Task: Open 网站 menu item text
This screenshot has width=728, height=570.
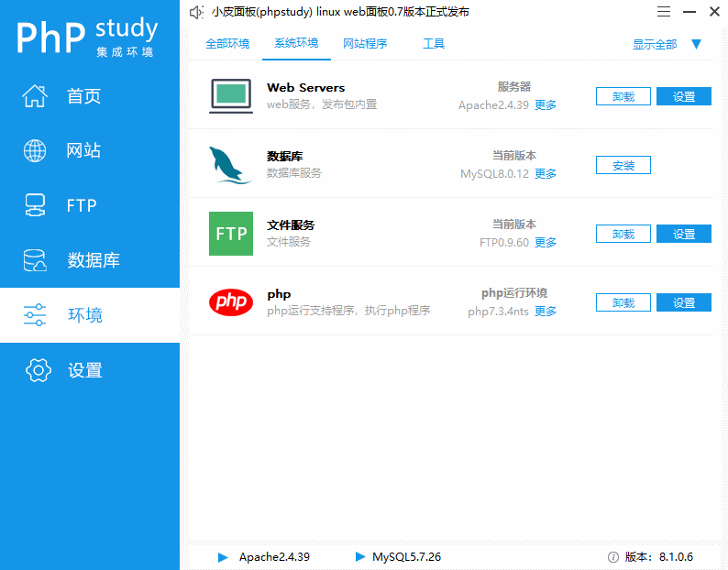Action: [83, 150]
